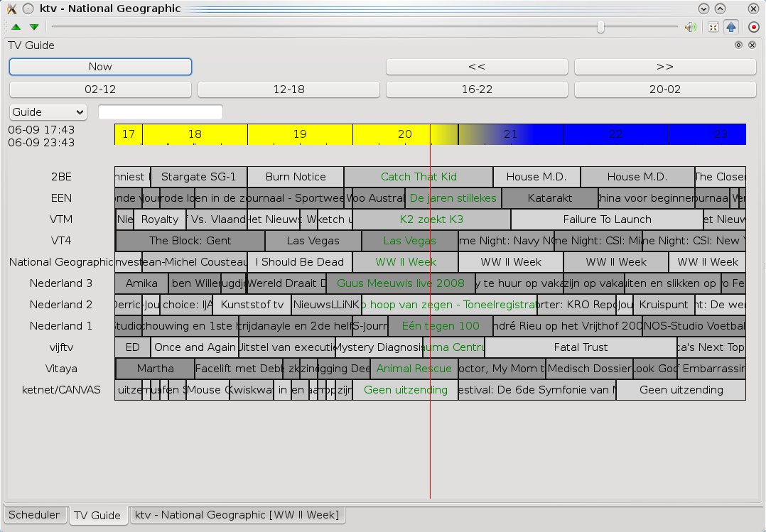Click hour 22 on the timeline bar

click(x=615, y=134)
